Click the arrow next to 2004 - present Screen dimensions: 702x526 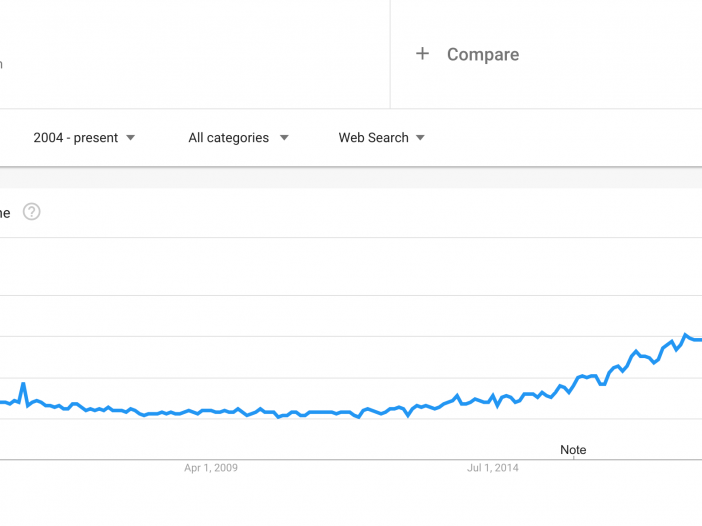pyautogui.click(x=130, y=137)
